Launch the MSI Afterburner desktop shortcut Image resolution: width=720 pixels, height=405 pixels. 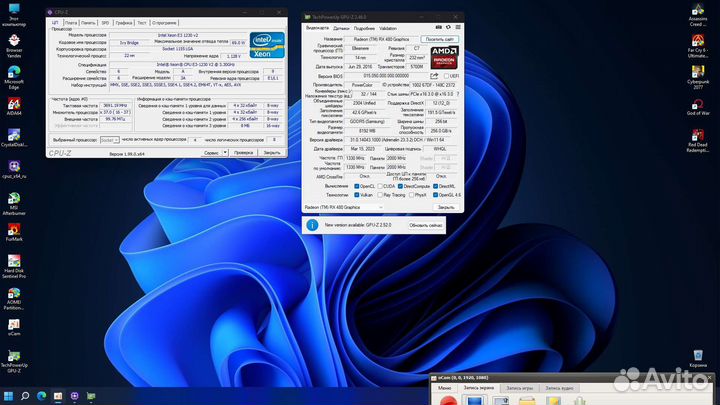[x=14, y=203]
